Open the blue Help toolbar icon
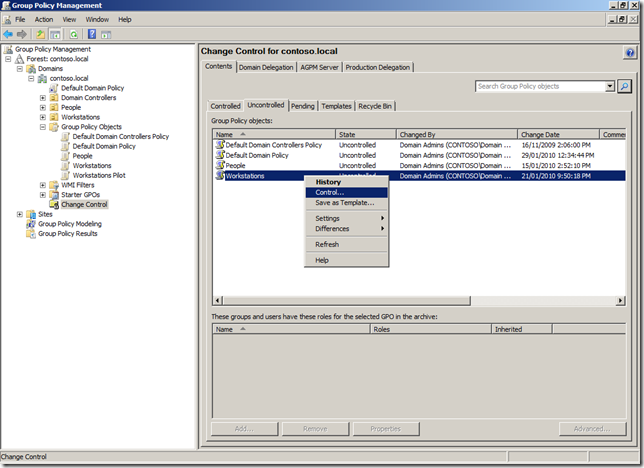This screenshot has width=644, height=468. tap(92, 34)
